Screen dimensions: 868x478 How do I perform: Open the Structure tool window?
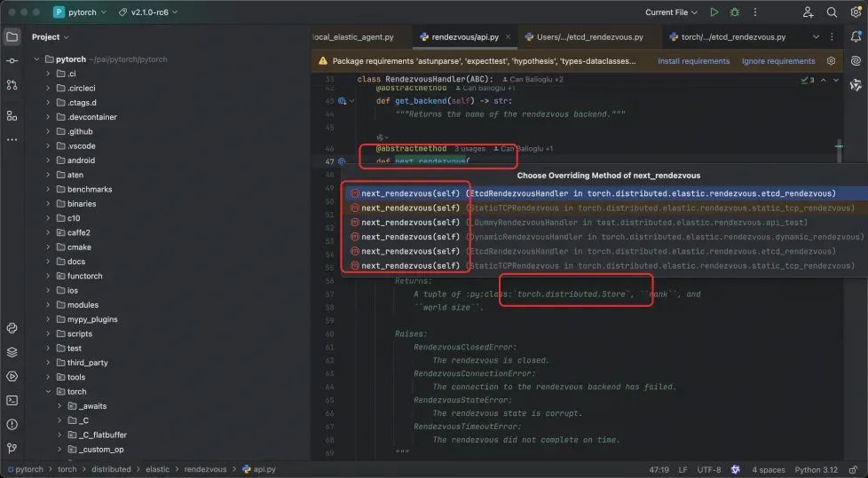tap(12, 115)
